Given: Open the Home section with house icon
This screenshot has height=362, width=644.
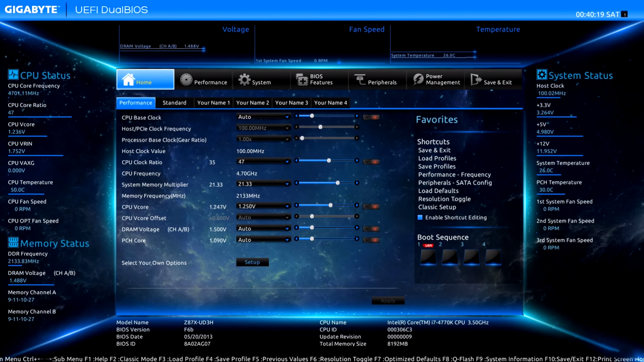Looking at the screenshot, I should [x=145, y=79].
